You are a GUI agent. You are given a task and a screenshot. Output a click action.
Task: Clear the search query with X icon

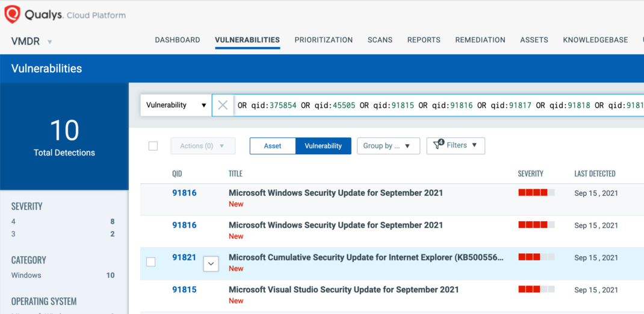click(x=223, y=105)
